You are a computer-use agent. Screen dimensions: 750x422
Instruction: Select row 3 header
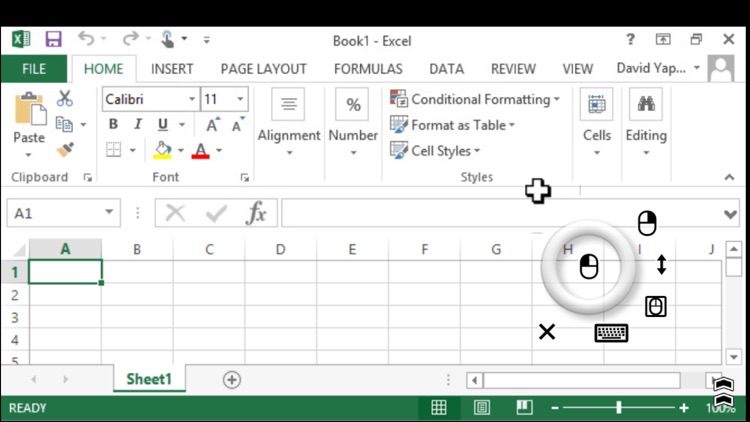click(x=15, y=317)
